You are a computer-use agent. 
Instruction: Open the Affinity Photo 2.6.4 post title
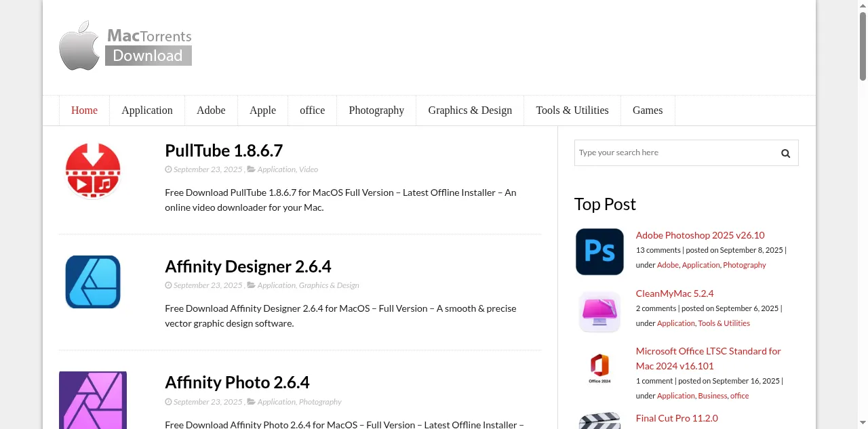coord(237,382)
